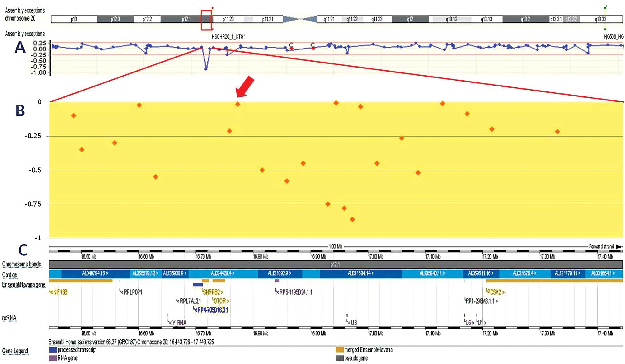
Task: Select the RP4-705D16.3.1 transcript label
Action: pos(212,310)
